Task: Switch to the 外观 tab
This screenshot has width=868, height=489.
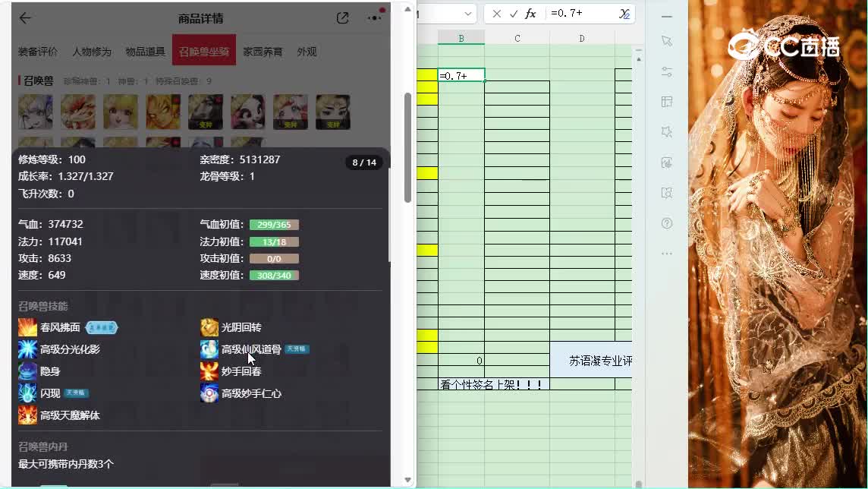Action: [307, 52]
